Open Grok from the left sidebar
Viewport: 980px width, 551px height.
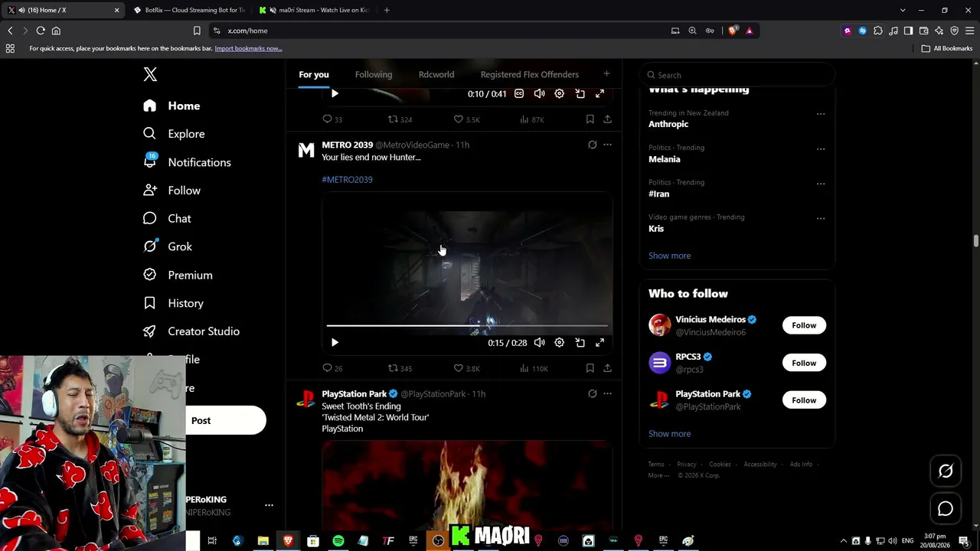click(x=168, y=246)
